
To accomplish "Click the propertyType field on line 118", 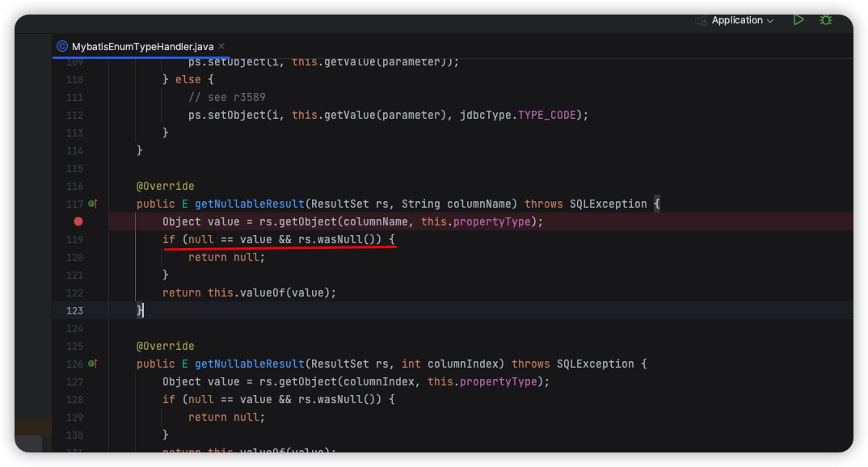I will [501, 221].
